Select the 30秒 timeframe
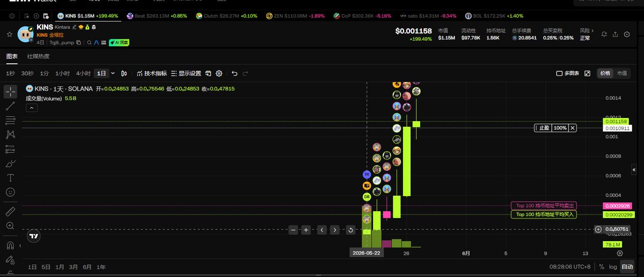This screenshot has height=277, width=644. pos(27,73)
